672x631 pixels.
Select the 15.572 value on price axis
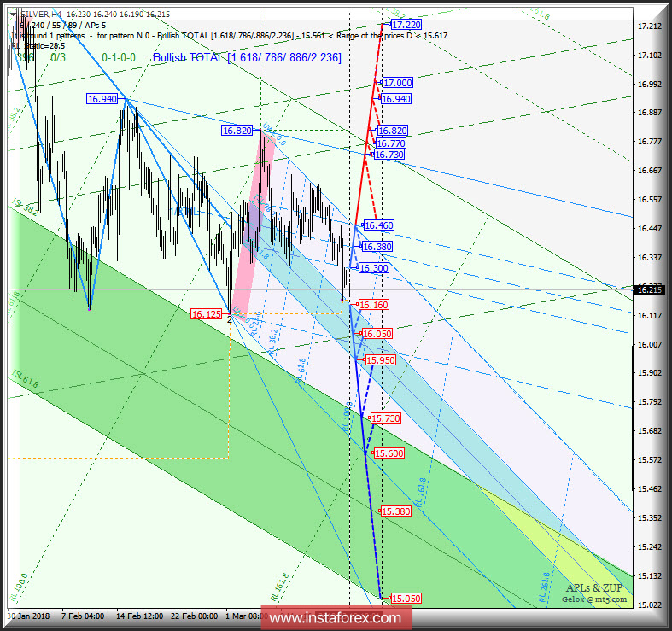[x=649, y=460]
